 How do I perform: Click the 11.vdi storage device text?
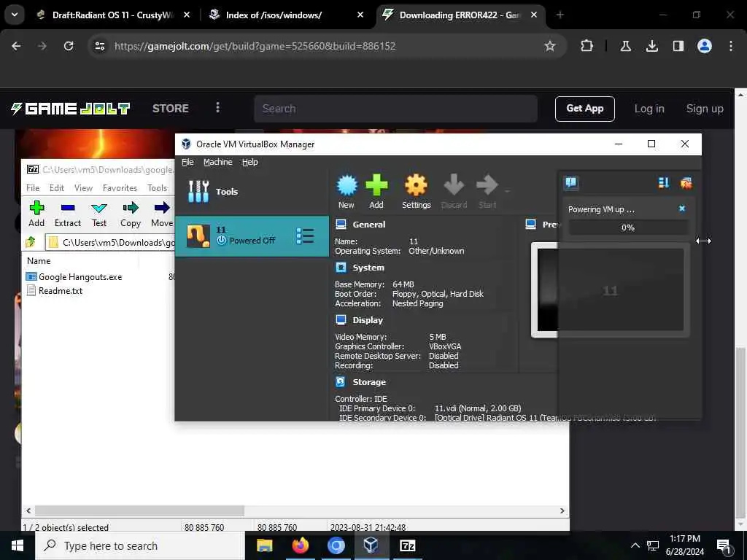point(478,408)
